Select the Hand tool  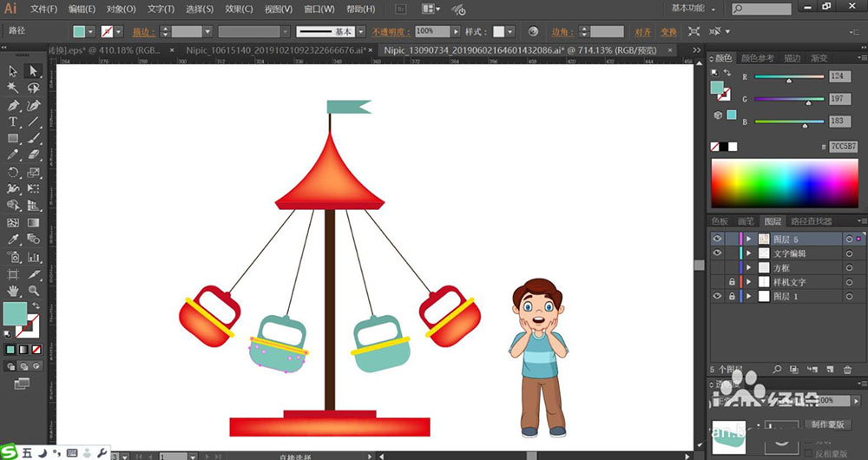tap(13, 291)
